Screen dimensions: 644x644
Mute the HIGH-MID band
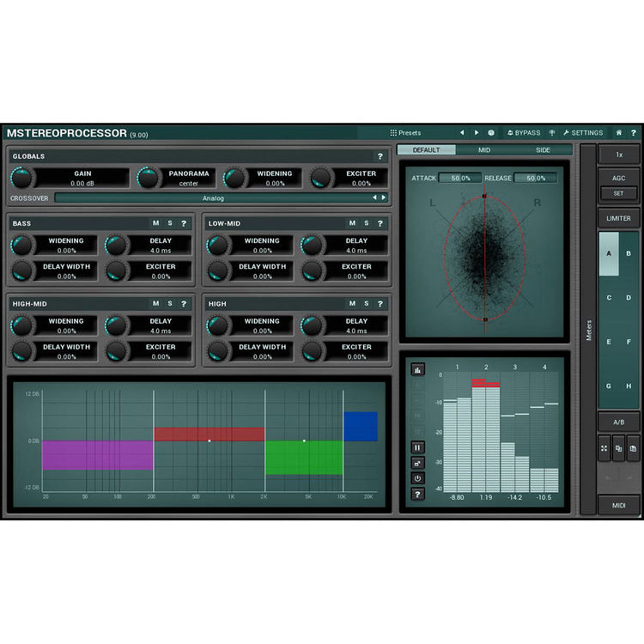[x=156, y=304]
